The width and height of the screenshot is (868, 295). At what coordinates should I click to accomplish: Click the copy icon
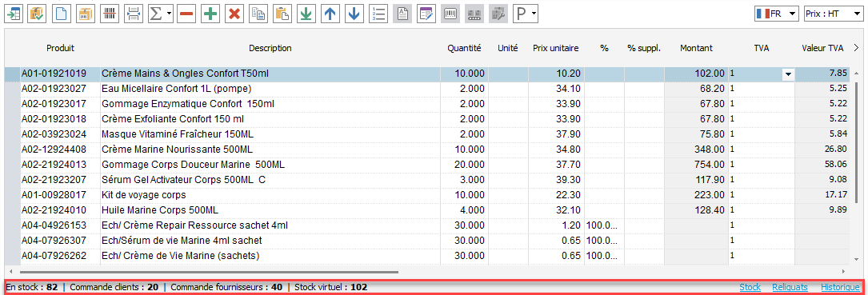click(258, 14)
